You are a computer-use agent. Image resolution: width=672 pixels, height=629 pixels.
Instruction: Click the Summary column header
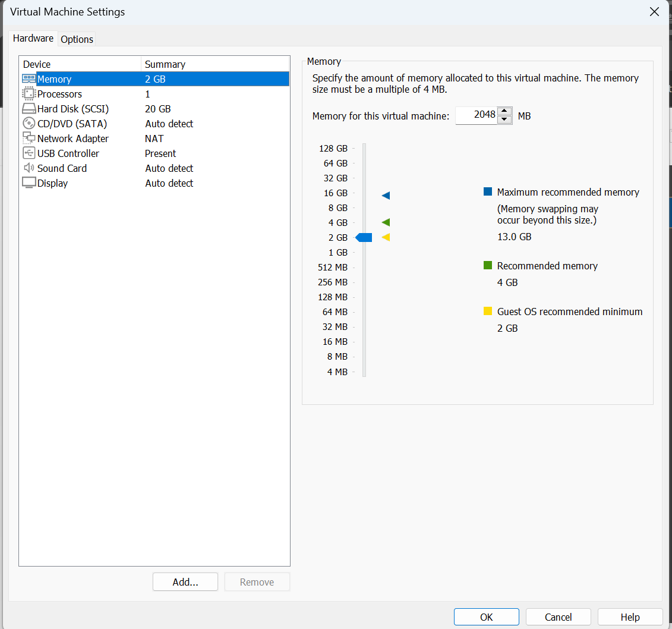coord(215,64)
